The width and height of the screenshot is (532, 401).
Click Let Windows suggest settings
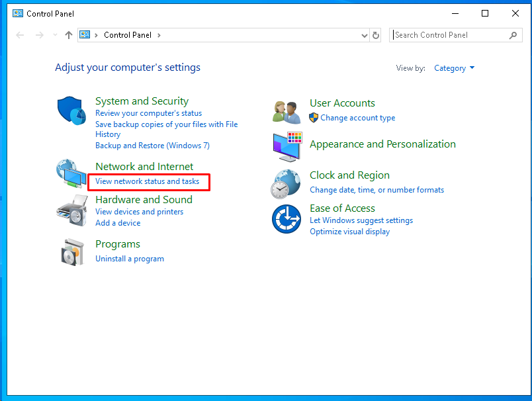361,220
